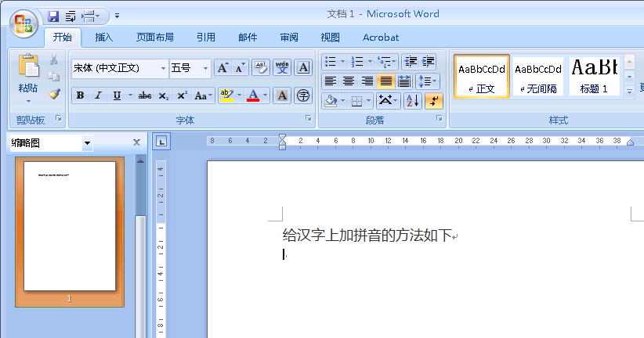Toggle underline formatting

(117, 95)
